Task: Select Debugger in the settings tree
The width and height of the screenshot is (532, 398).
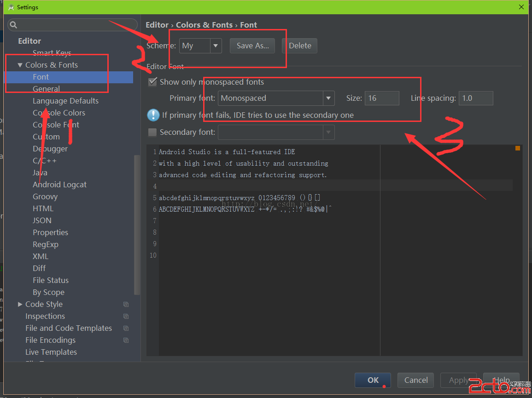Action: [x=50, y=149]
